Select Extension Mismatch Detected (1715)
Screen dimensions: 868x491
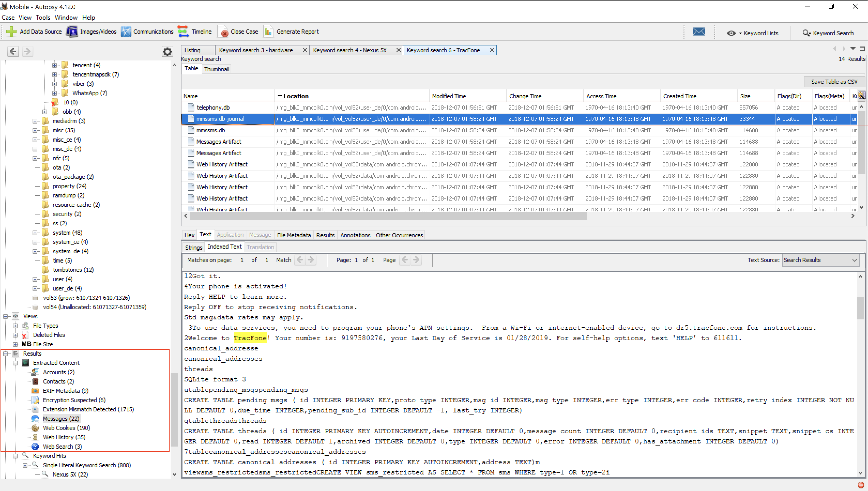tap(88, 409)
